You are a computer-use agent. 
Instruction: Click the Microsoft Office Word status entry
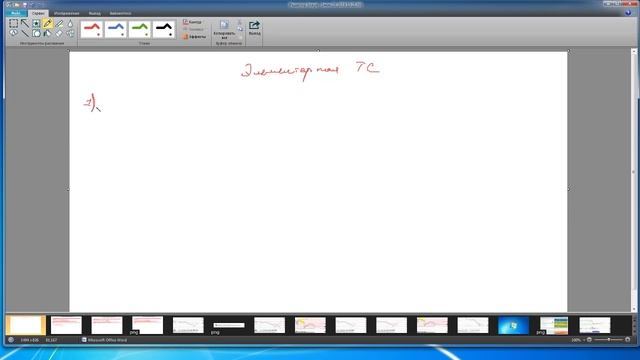pyautogui.click(x=104, y=340)
